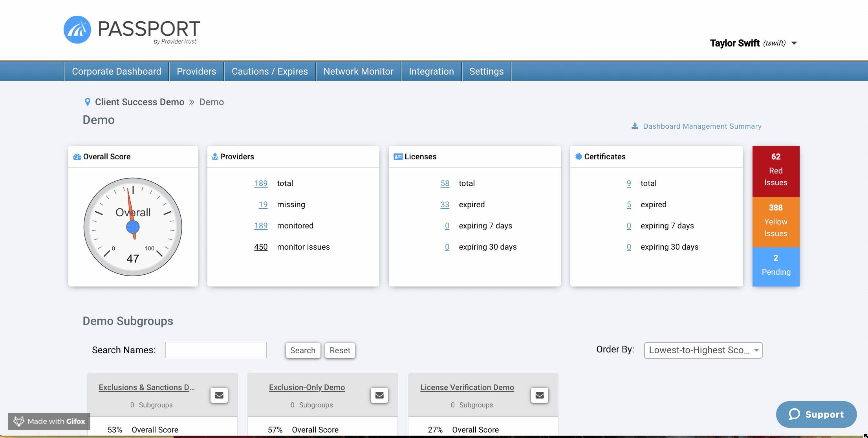Select the orange 388 Yellow Issues tile

(776, 222)
